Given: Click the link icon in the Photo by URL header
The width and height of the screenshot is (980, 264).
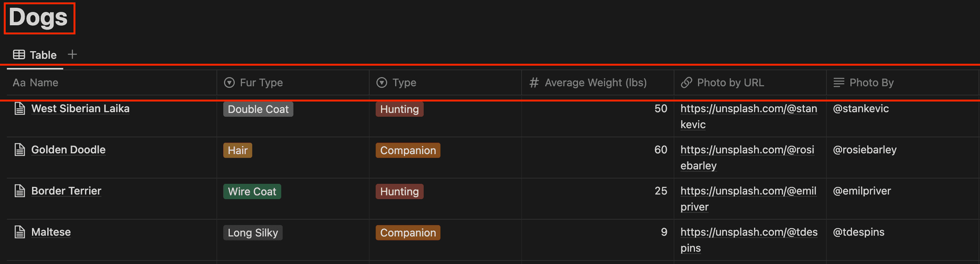Looking at the screenshot, I should (x=687, y=83).
